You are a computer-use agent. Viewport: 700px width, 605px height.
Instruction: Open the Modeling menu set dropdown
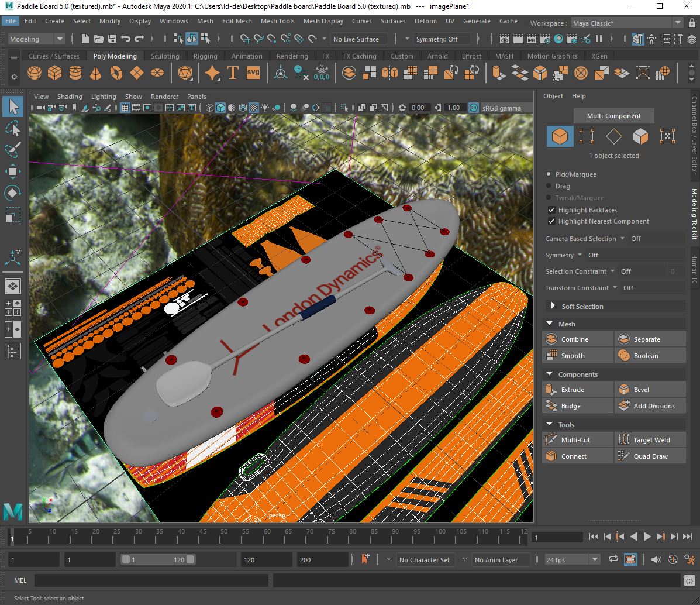[37, 39]
